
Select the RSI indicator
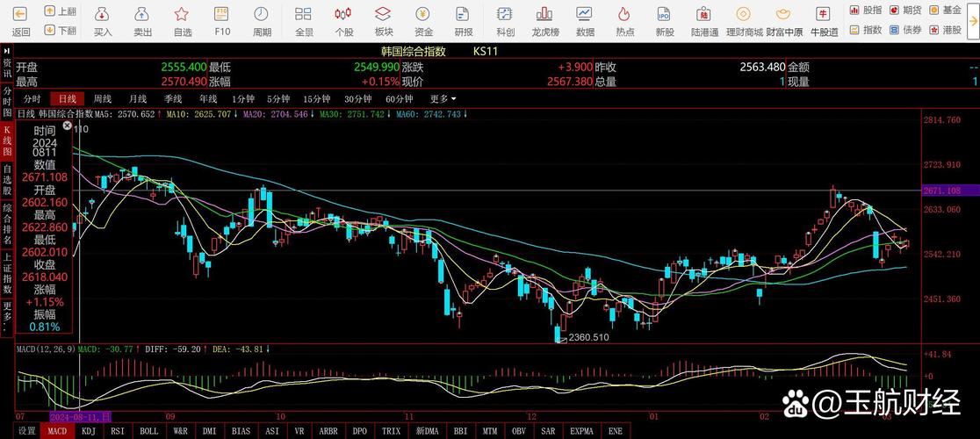coord(119,431)
